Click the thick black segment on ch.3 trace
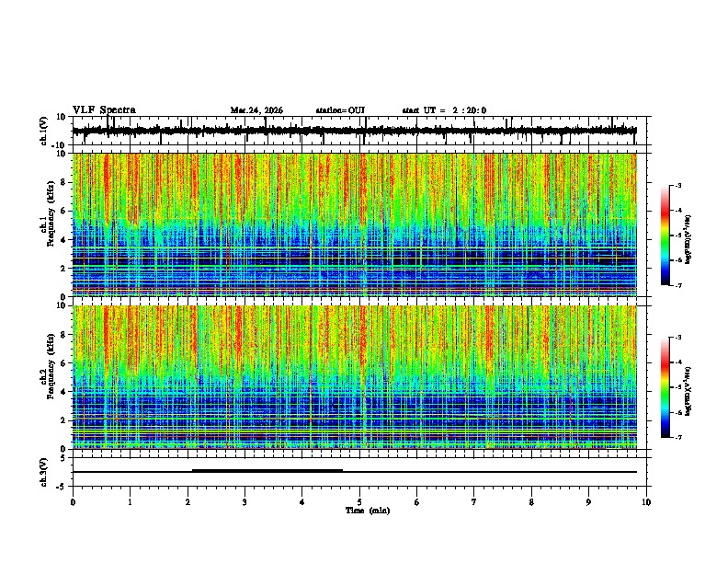728x563 pixels. 267,471
